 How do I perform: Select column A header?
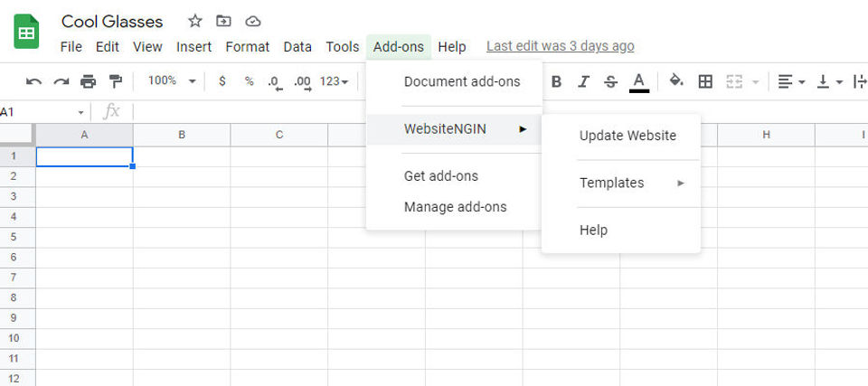point(84,135)
